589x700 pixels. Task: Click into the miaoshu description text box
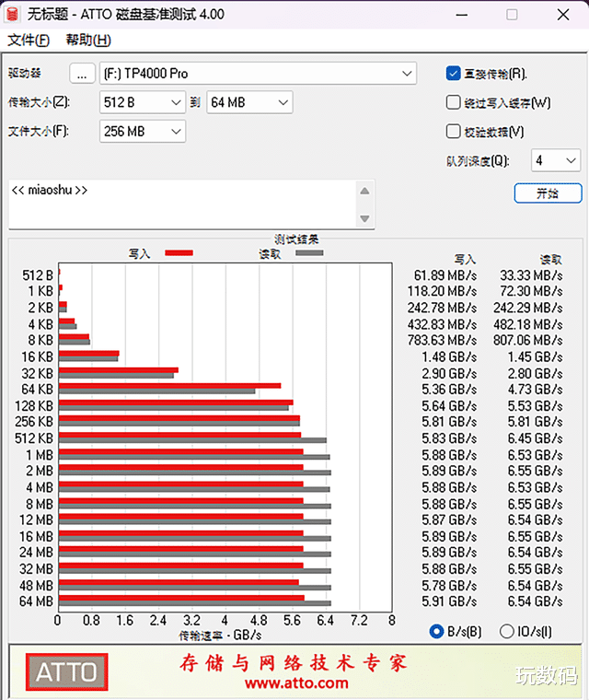click(x=182, y=204)
